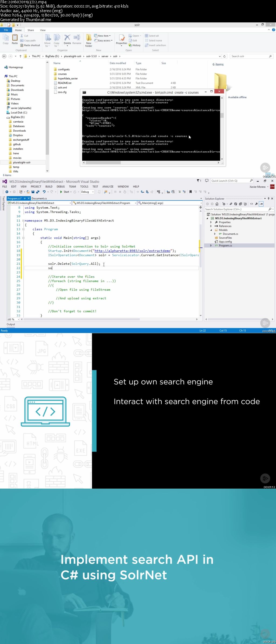Open Easy access dropdown in Explorer ribbon
This screenshot has width=276, height=644.
103,40
